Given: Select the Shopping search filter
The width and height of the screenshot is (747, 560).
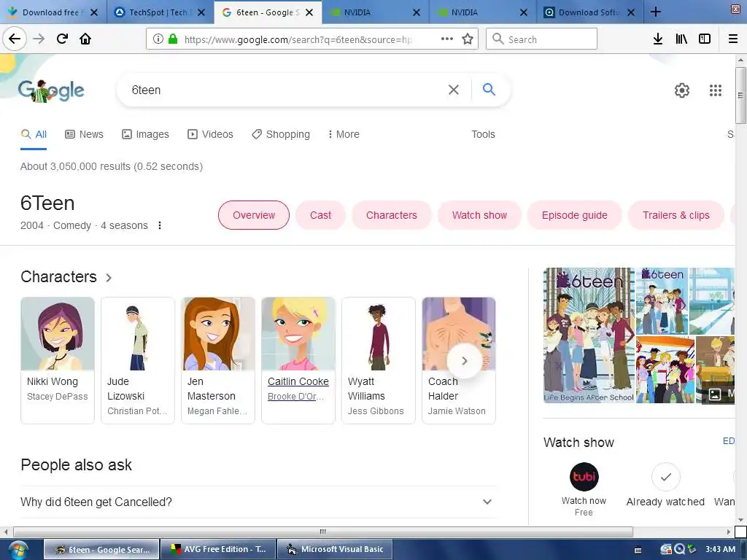Looking at the screenshot, I should tap(281, 134).
